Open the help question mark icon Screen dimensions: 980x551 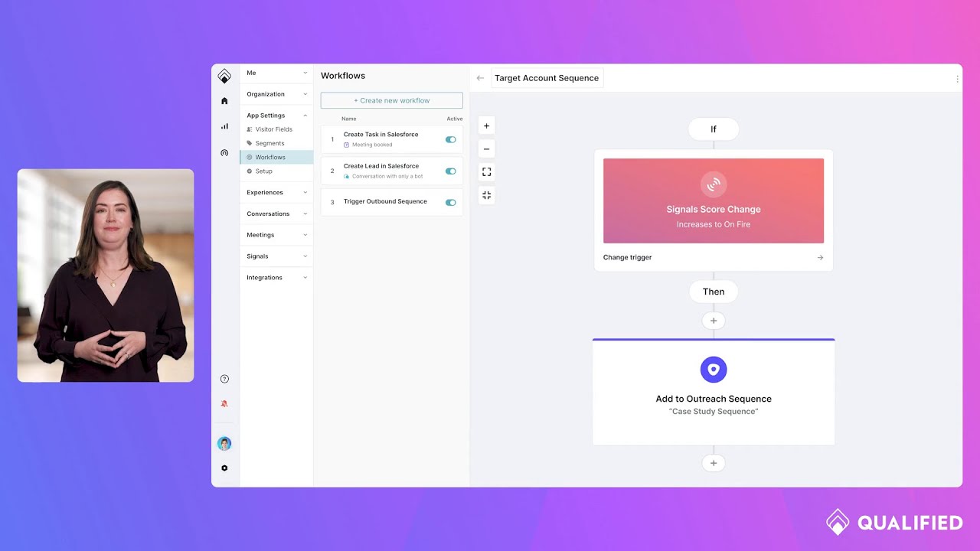[224, 379]
